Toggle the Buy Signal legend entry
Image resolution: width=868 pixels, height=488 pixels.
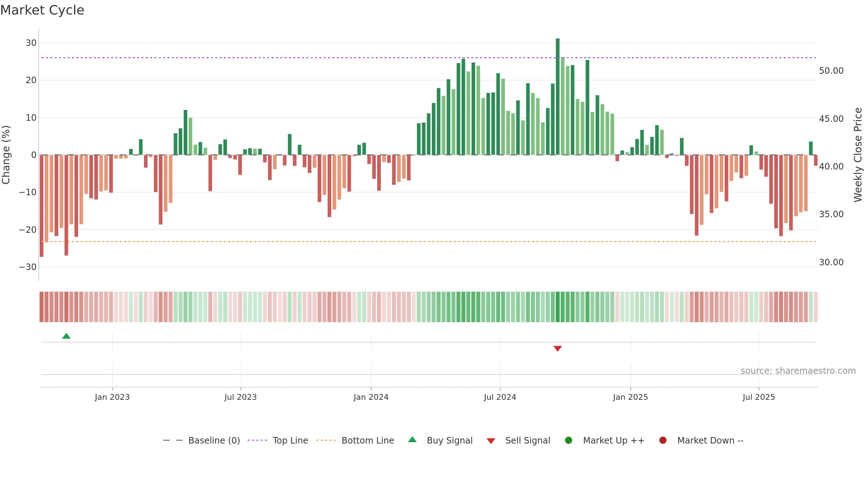[x=440, y=440]
